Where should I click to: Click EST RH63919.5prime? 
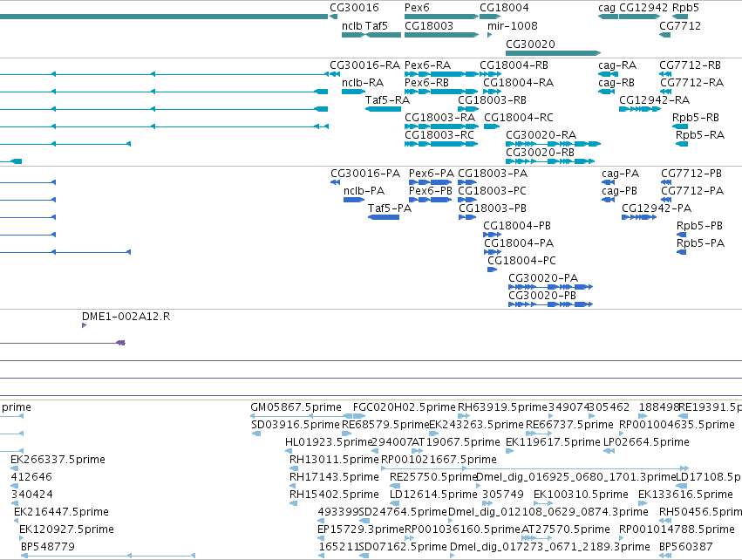[x=464, y=416]
